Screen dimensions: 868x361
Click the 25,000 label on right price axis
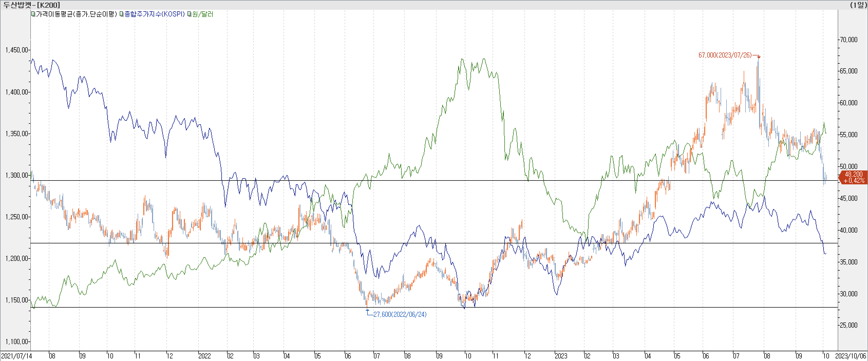point(848,325)
